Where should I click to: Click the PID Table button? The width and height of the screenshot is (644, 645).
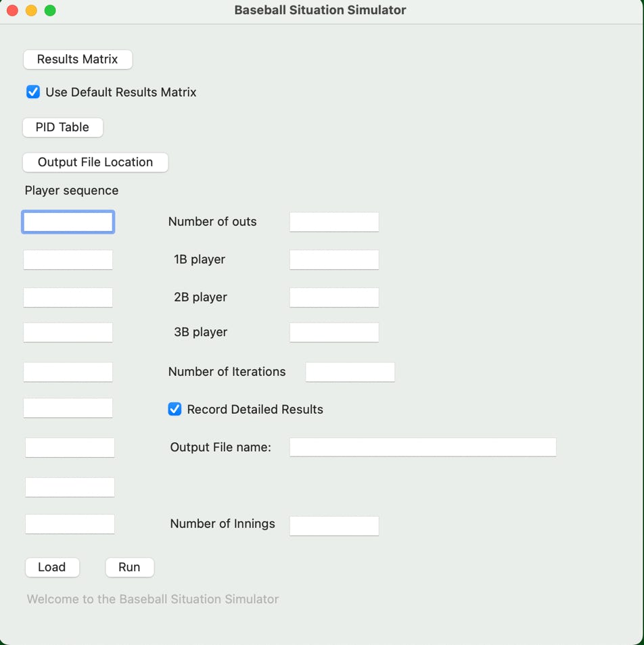[x=62, y=127]
